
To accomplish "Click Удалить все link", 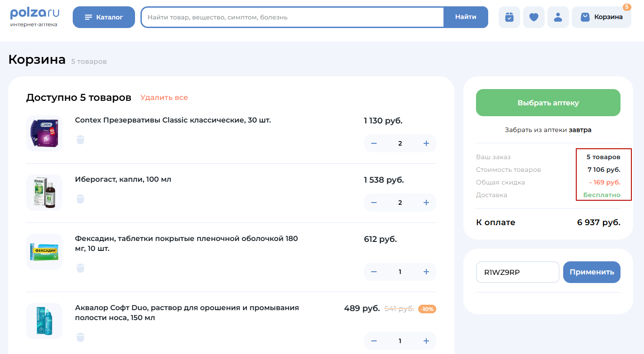I will 164,98.
